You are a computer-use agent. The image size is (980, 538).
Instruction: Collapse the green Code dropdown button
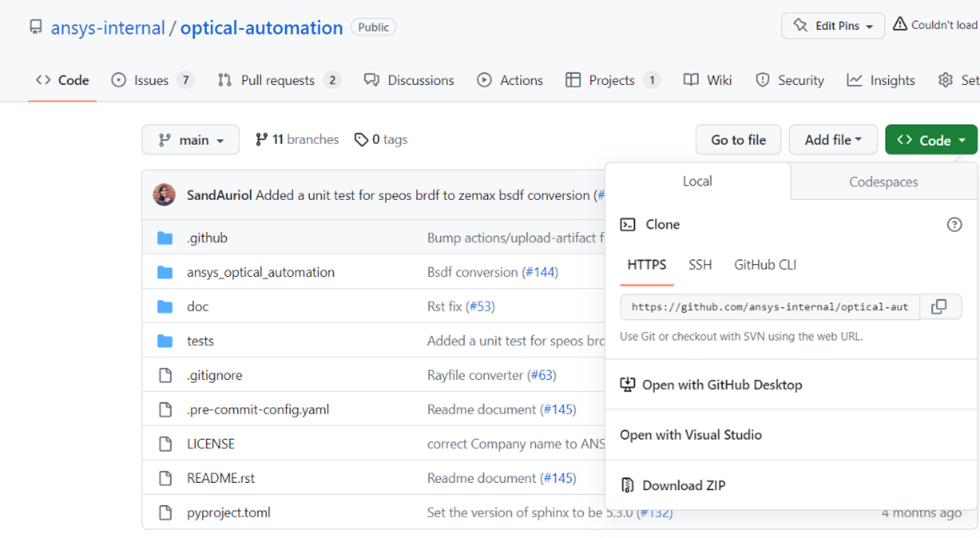(x=931, y=140)
